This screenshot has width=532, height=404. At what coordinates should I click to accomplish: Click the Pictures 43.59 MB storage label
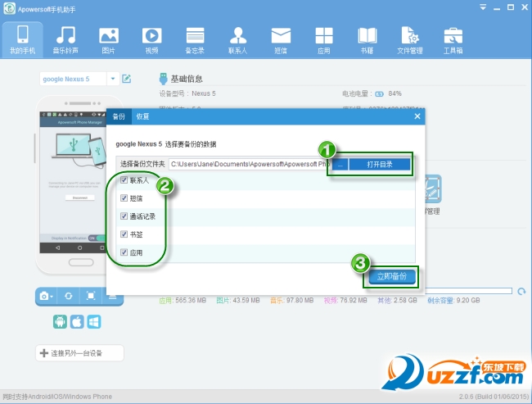click(x=238, y=301)
